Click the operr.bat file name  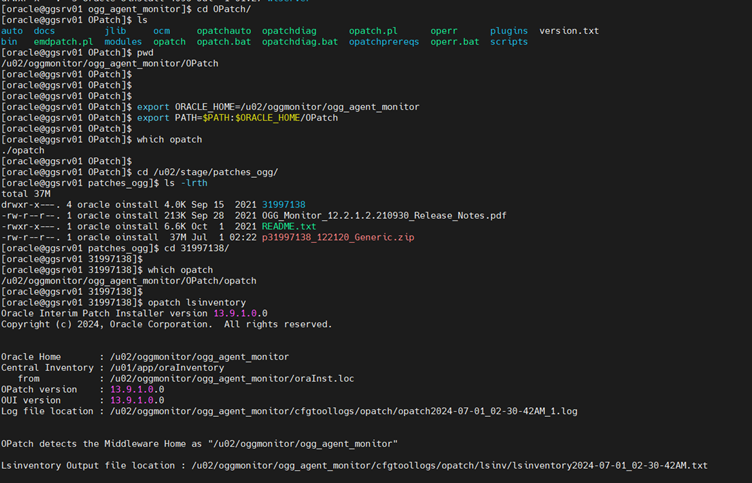pyautogui.click(x=453, y=42)
